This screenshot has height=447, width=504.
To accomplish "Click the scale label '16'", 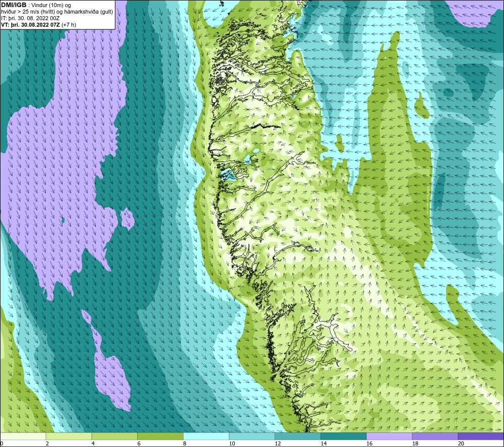I will [x=369, y=443].
